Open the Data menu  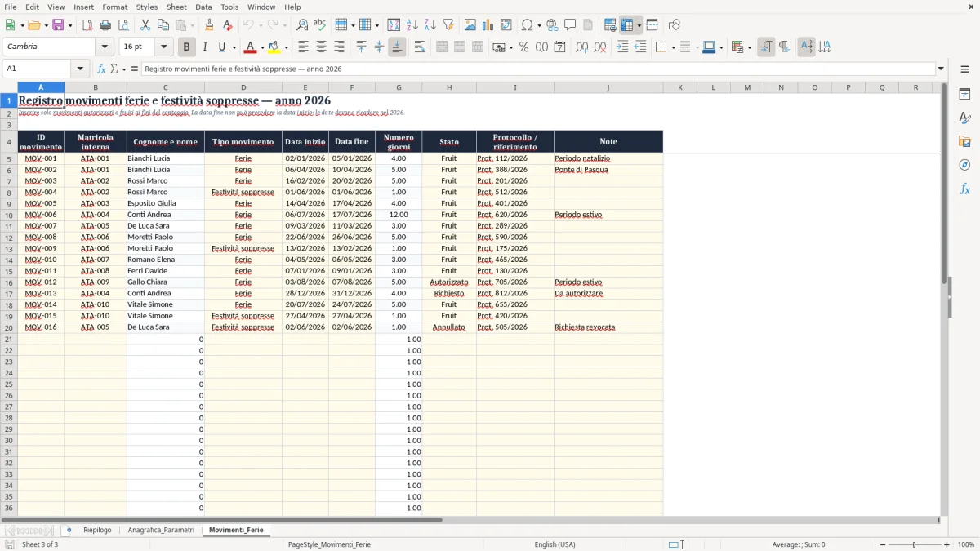coord(203,7)
